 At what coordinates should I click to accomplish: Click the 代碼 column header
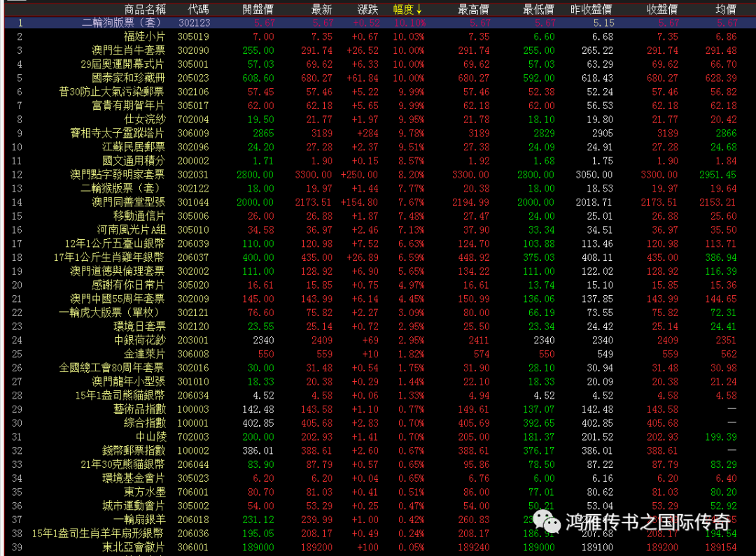click(x=198, y=9)
